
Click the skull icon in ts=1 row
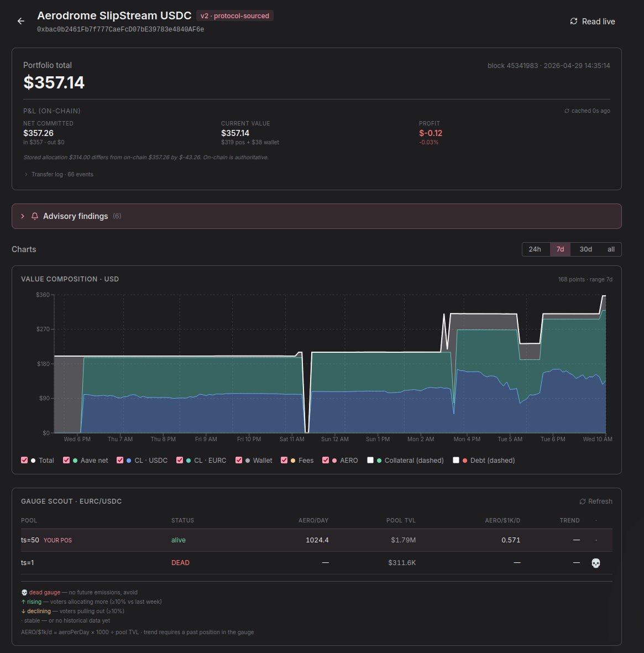pos(596,563)
